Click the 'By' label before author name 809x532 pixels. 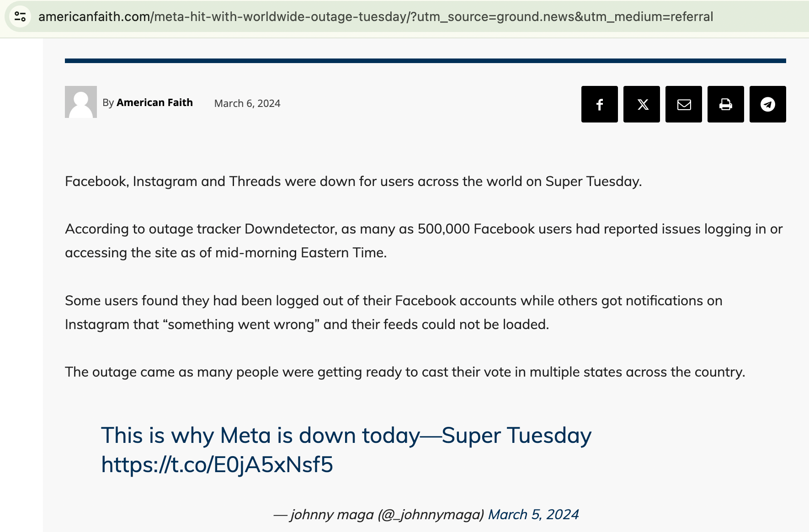click(108, 103)
